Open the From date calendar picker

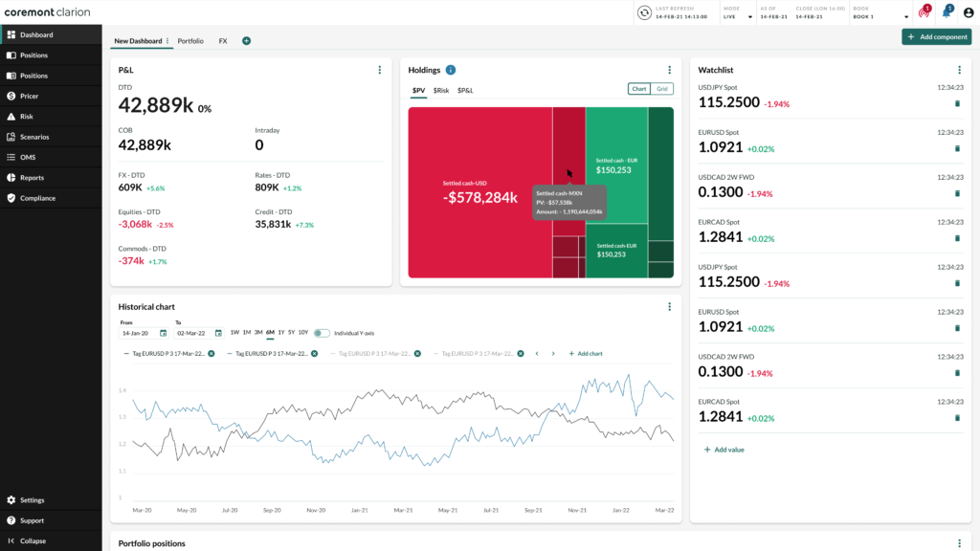[164, 333]
